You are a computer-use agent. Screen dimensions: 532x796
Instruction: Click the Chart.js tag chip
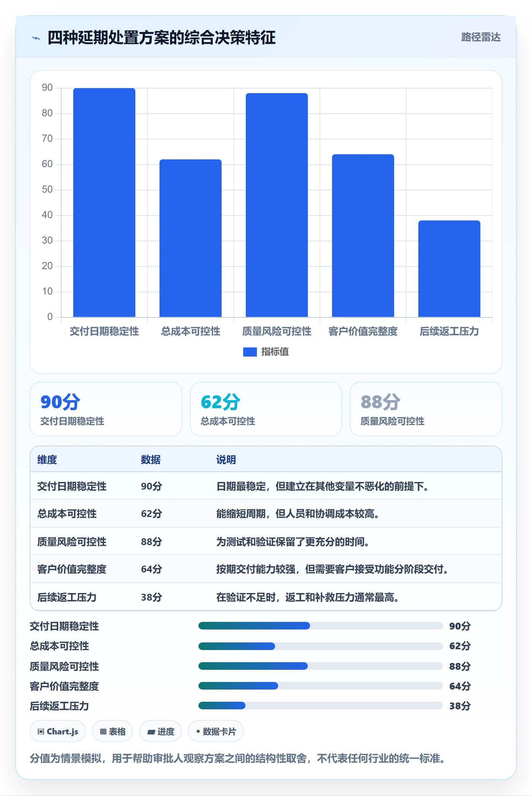pyautogui.click(x=58, y=731)
